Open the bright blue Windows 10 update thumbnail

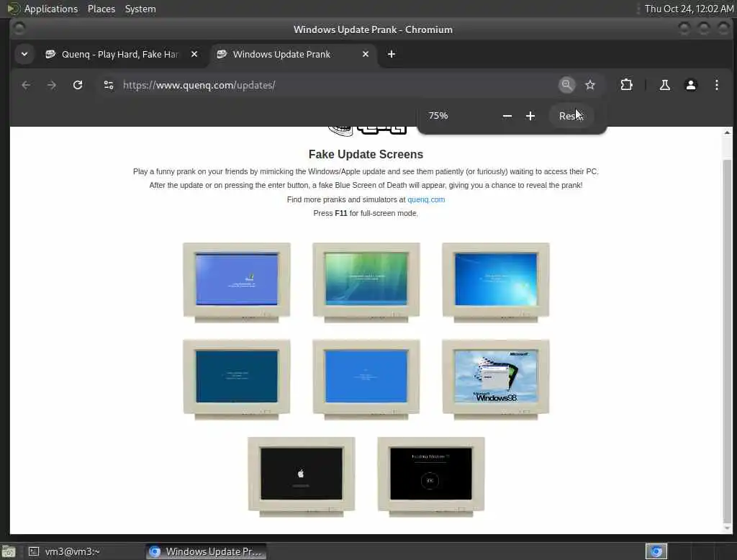pyautogui.click(x=366, y=379)
